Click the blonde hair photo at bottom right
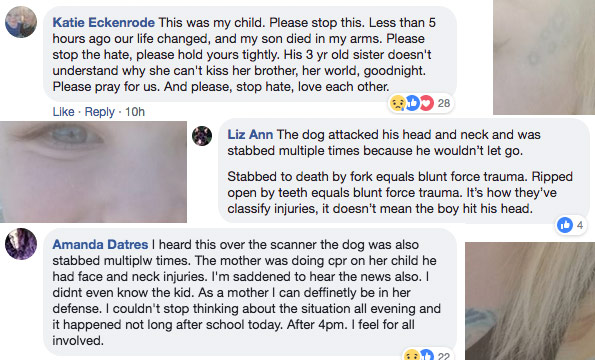The height and width of the screenshot is (360, 595). pyautogui.click(x=530, y=301)
